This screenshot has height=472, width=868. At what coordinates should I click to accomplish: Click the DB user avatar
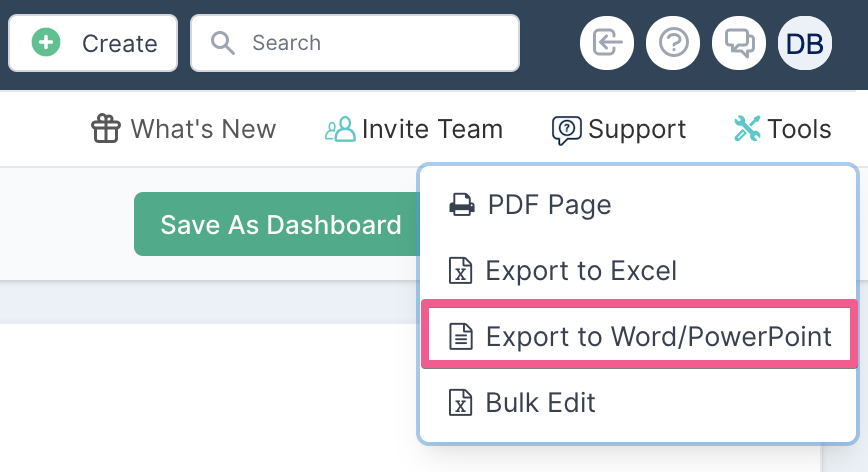coord(804,43)
